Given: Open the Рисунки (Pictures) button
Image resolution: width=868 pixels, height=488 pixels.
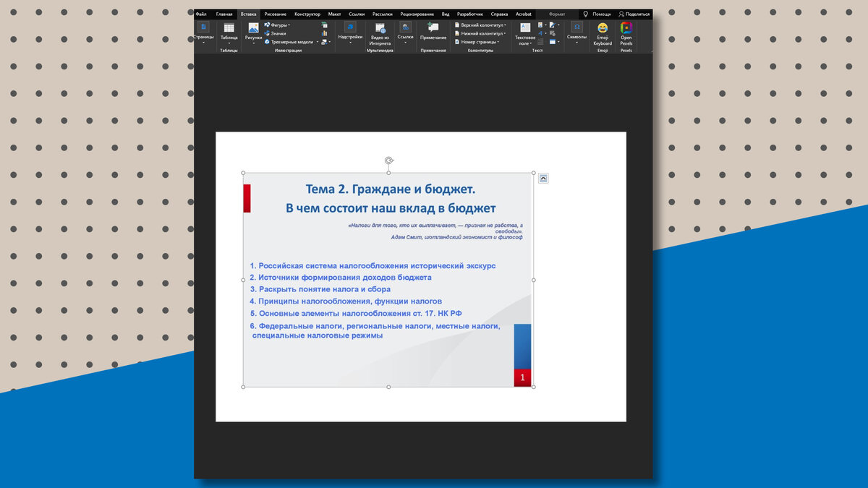Looking at the screenshot, I should 253,33.
